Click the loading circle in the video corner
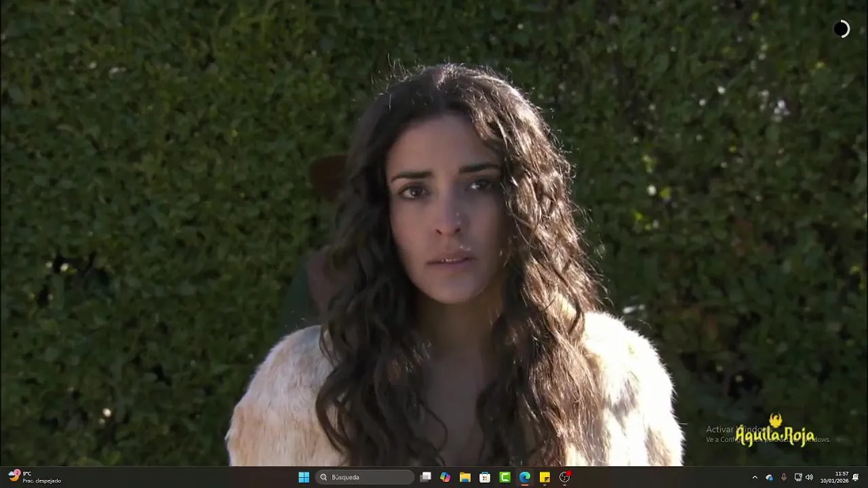 click(842, 29)
